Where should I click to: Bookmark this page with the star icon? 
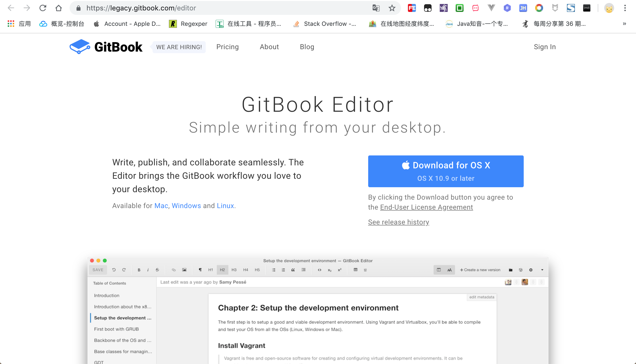click(392, 8)
